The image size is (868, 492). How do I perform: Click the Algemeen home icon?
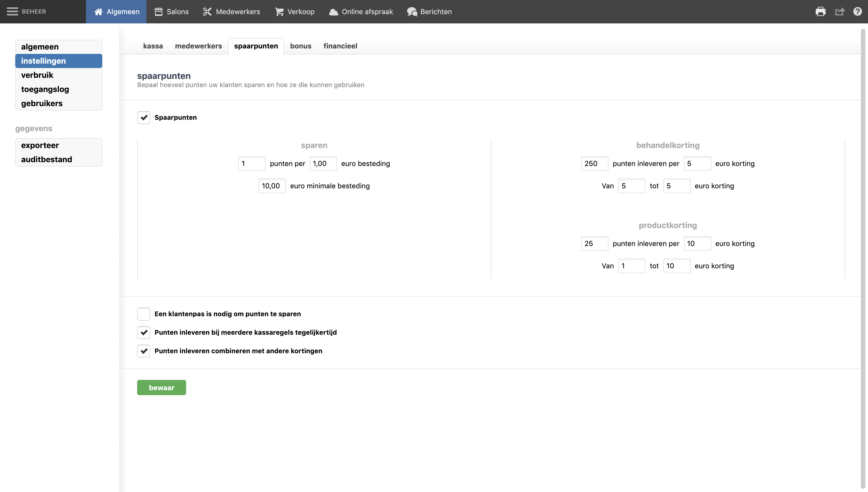click(x=98, y=12)
